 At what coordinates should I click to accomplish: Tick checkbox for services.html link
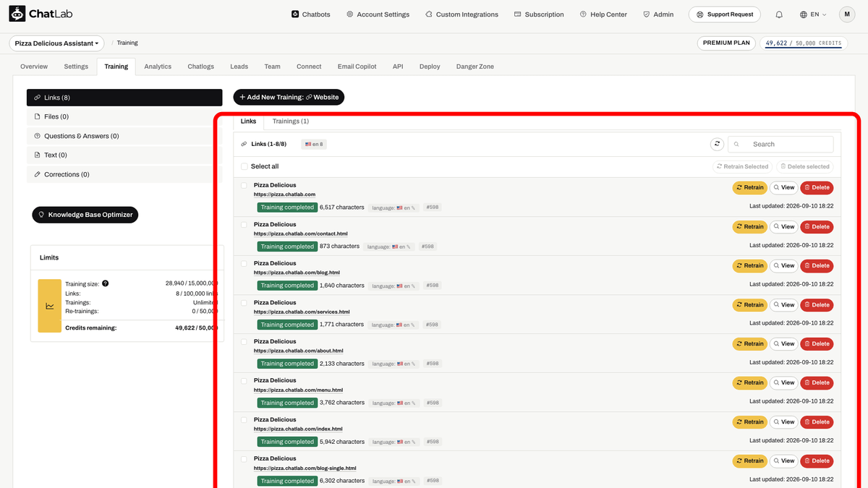[x=244, y=303]
